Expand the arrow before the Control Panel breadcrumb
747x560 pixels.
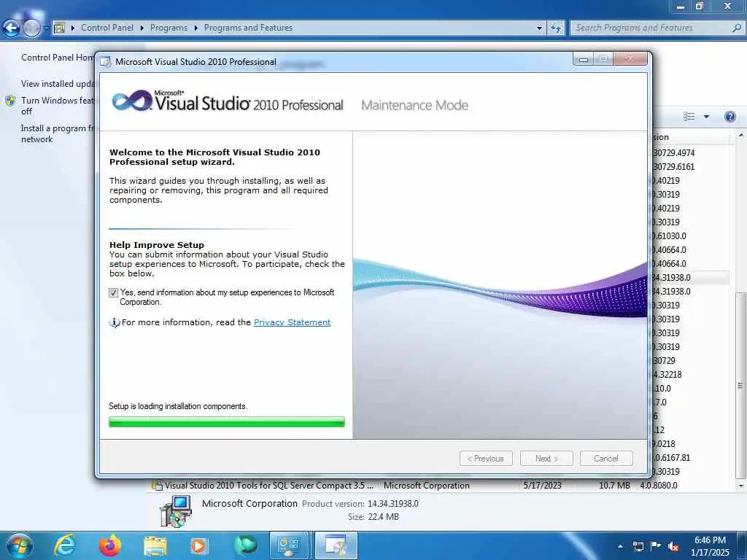[73, 28]
